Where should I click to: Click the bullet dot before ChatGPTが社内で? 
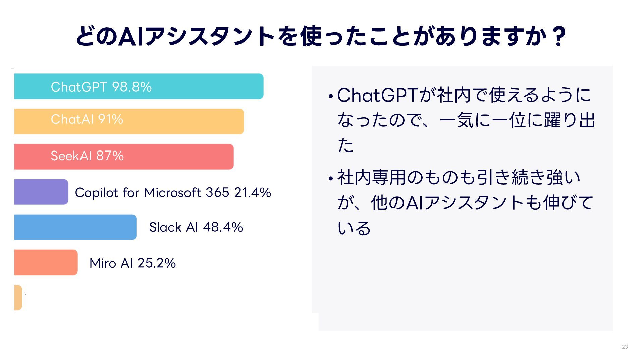331,97
